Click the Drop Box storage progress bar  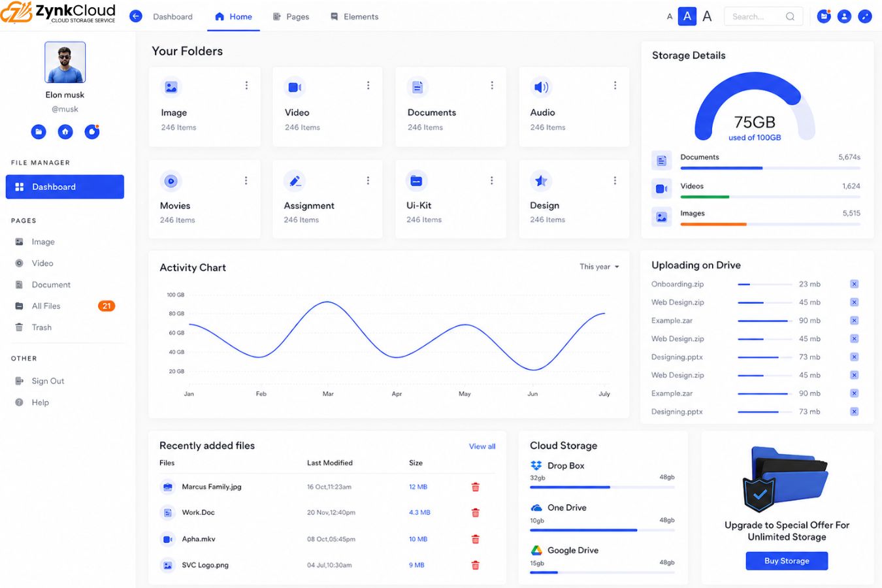coord(602,487)
